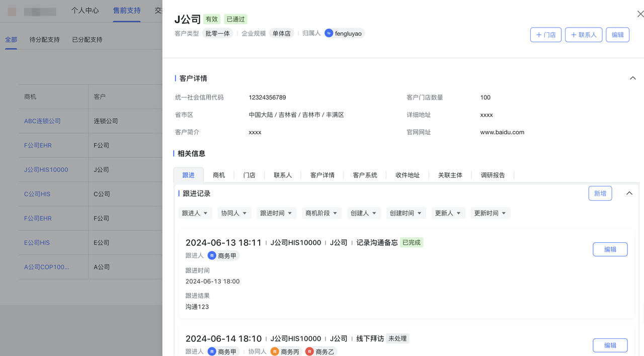Collapse the 跟进记录 section

coord(629,193)
